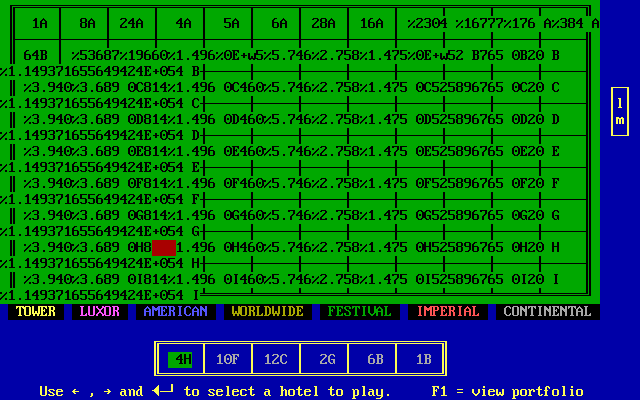
Task: Choose the IMPERIAL hotel label
Action: [x=448, y=312]
